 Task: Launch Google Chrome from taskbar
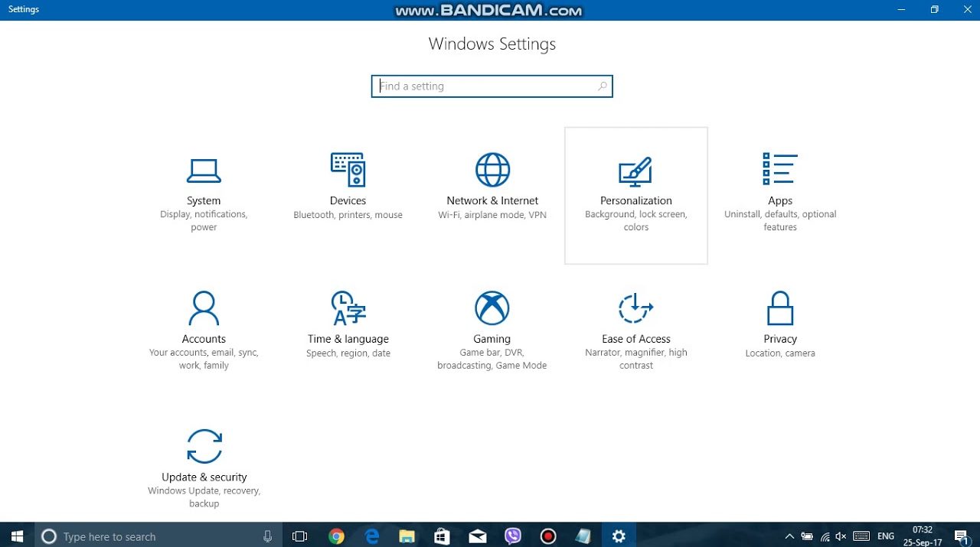(x=336, y=536)
